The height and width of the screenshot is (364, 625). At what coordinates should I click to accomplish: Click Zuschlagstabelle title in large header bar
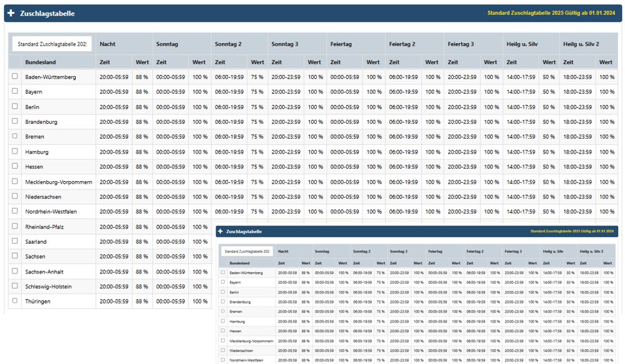coord(47,14)
